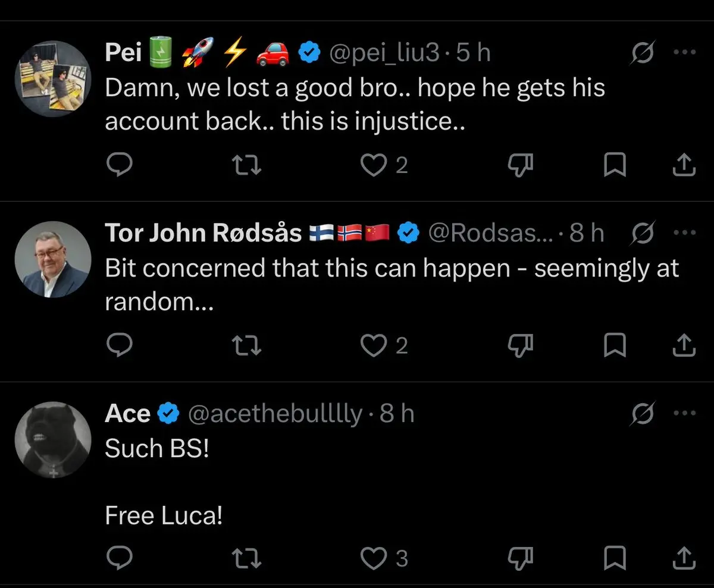Image resolution: width=714 pixels, height=588 pixels.
Task: Open Pei's profile picture
Action: (x=52, y=78)
